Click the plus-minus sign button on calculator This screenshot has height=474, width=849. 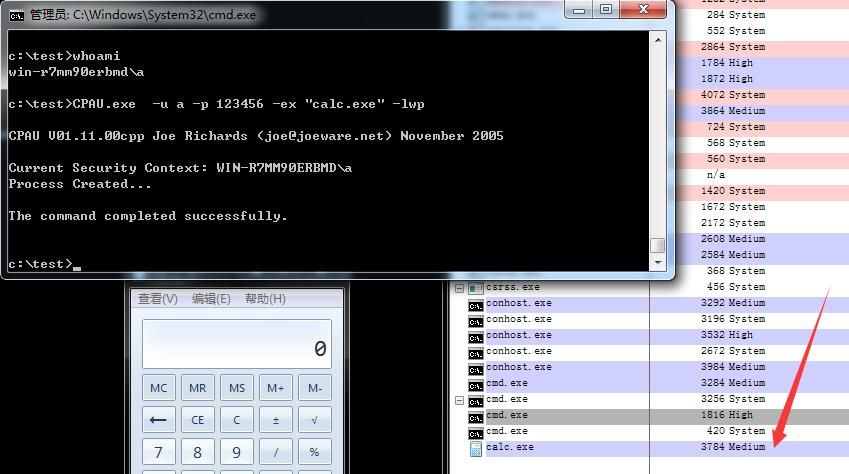(276, 420)
